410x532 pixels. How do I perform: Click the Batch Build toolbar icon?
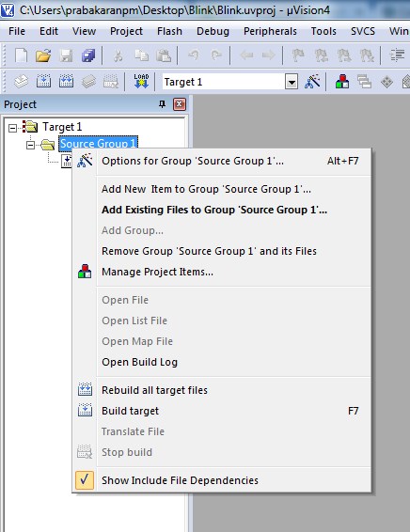(88, 82)
